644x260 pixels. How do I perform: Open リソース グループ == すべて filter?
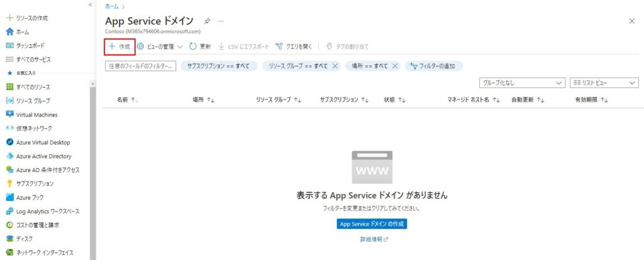pyautogui.click(x=297, y=66)
